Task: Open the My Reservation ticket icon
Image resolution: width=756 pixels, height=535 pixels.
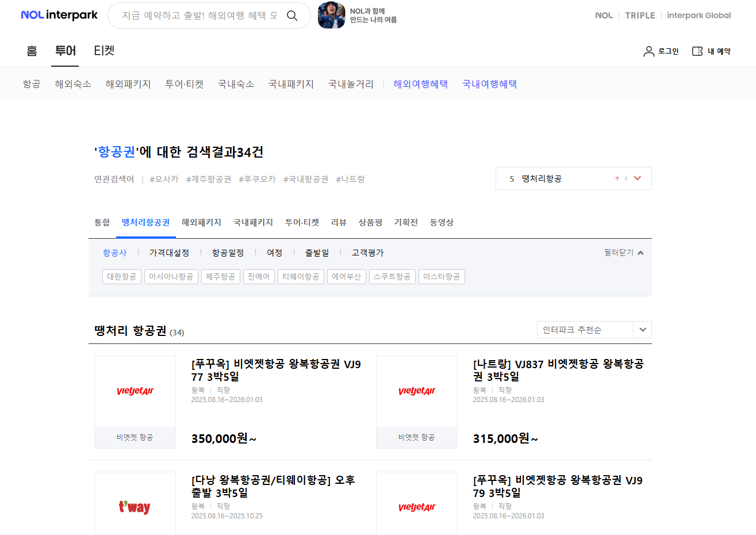Action: [697, 51]
